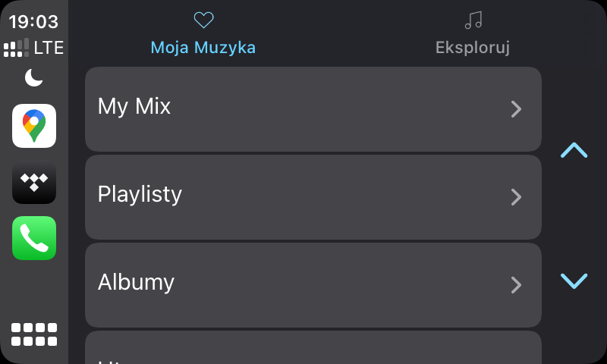Tap the heart icon above Moja Muzyka
The width and height of the screenshot is (607, 364).
coord(203,20)
